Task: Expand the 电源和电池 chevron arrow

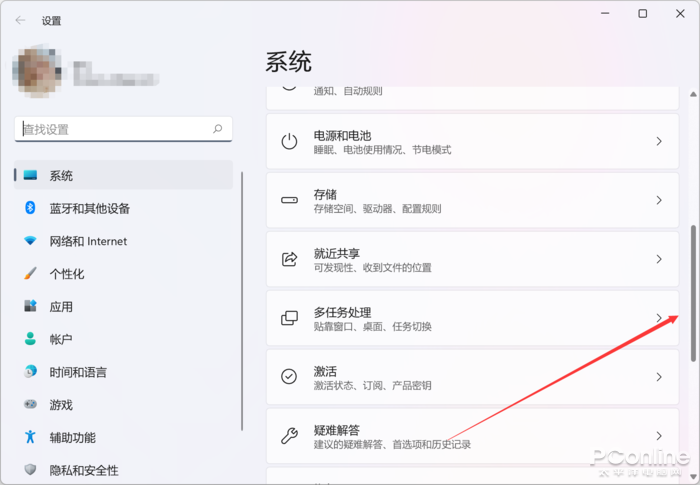Action: click(659, 141)
